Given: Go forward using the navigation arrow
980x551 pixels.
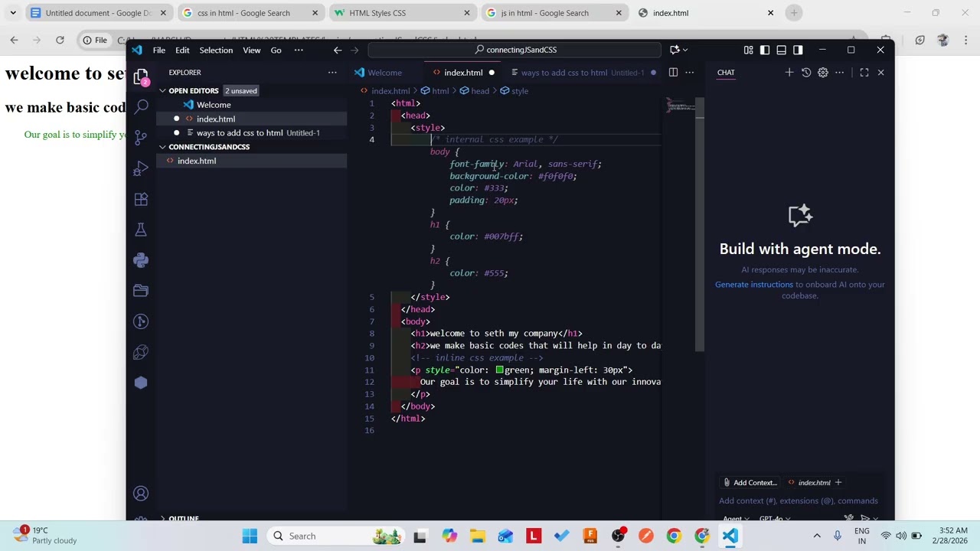Looking at the screenshot, I should pyautogui.click(x=354, y=50).
